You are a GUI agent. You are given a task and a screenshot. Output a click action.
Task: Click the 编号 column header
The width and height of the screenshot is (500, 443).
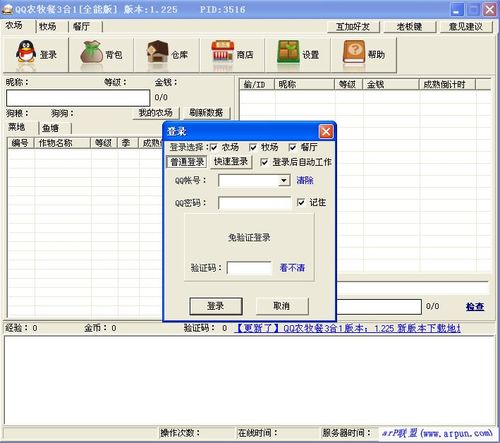(x=21, y=143)
